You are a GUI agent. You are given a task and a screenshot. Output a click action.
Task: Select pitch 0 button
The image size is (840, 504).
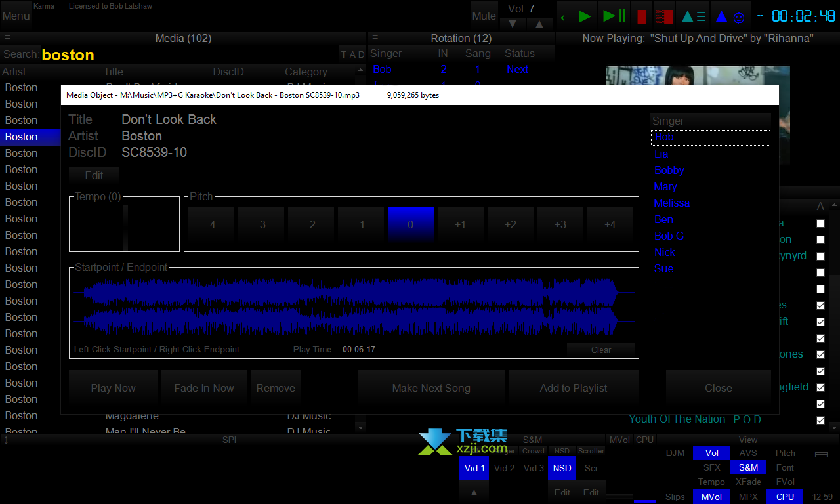(411, 224)
